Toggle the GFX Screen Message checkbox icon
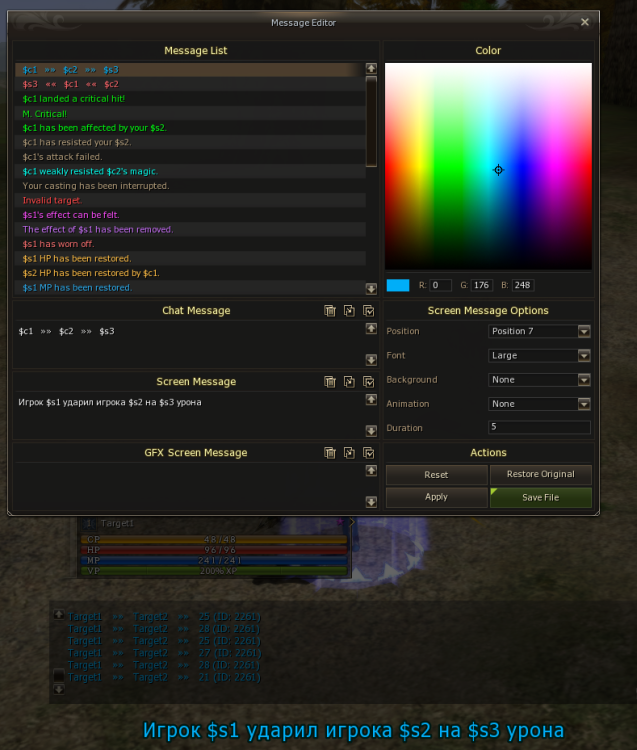The height and width of the screenshot is (750, 637). click(369, 453)
